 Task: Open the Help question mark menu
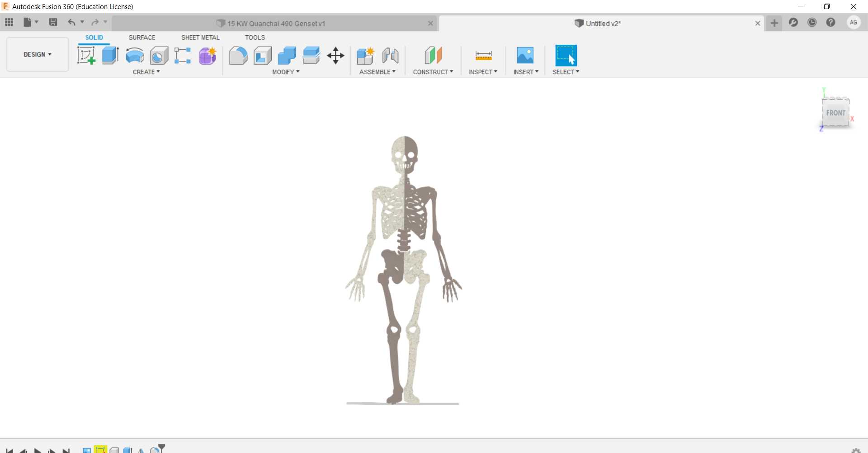coord(830,22)
